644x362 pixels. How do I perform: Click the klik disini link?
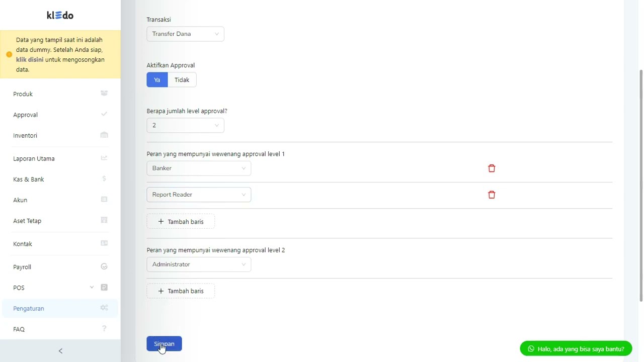[30, 60]
